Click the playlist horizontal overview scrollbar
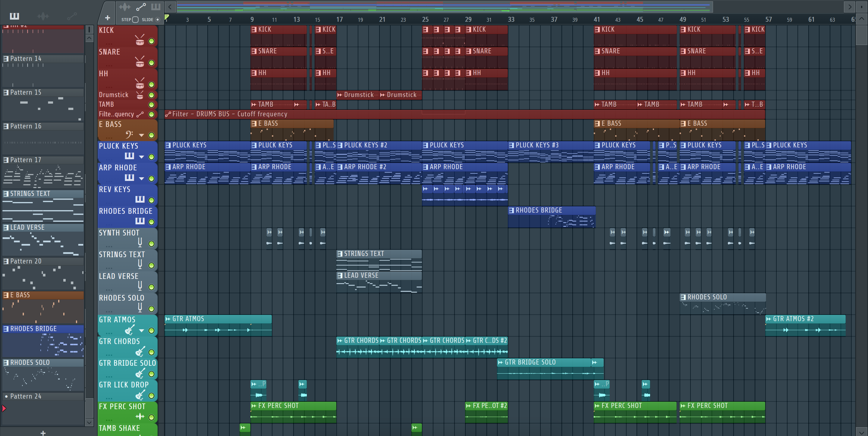The image size is (868, 436). click(x=445, y=7)
